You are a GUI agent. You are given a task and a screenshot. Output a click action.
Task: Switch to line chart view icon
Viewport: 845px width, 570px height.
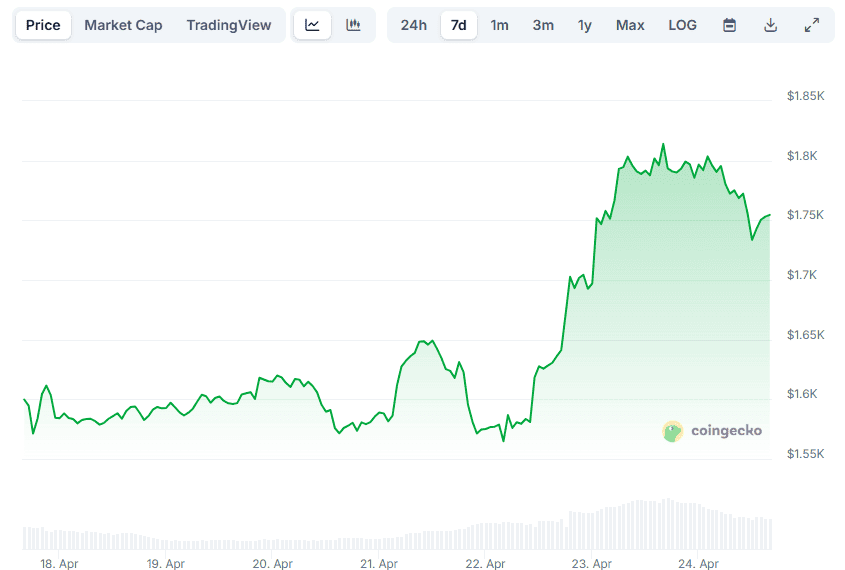pos(312,25)
